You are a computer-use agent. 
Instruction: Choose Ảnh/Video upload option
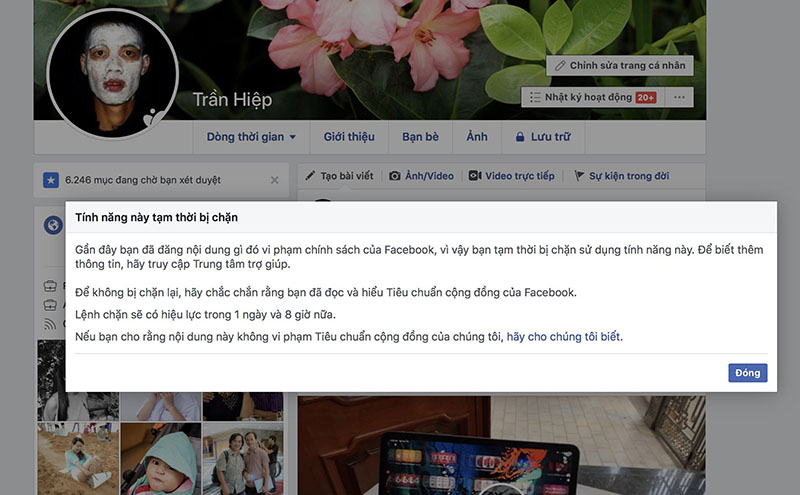point(421,176)
